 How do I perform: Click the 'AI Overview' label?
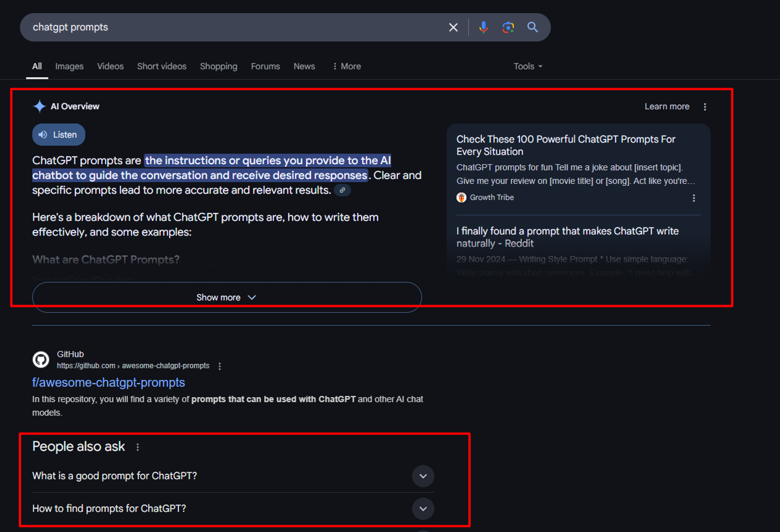(75, 106)
